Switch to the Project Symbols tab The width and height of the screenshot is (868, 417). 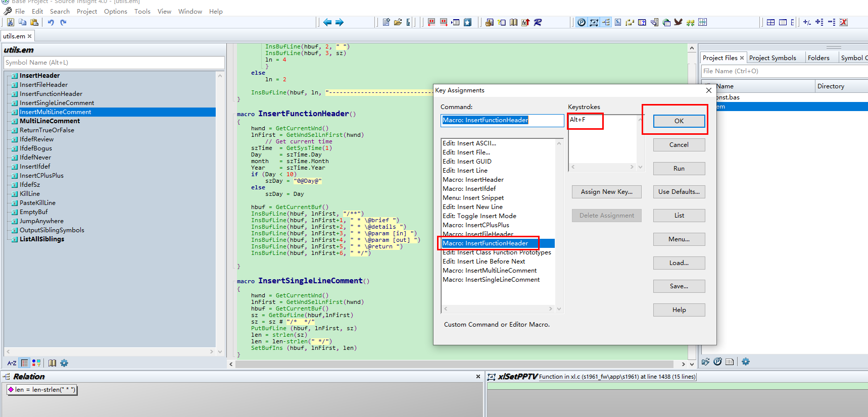pos(773,58)
